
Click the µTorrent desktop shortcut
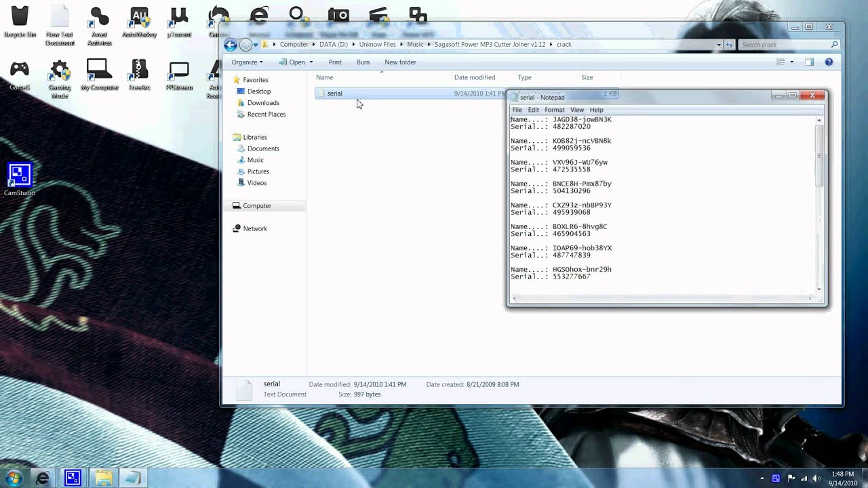pos(179,21)
